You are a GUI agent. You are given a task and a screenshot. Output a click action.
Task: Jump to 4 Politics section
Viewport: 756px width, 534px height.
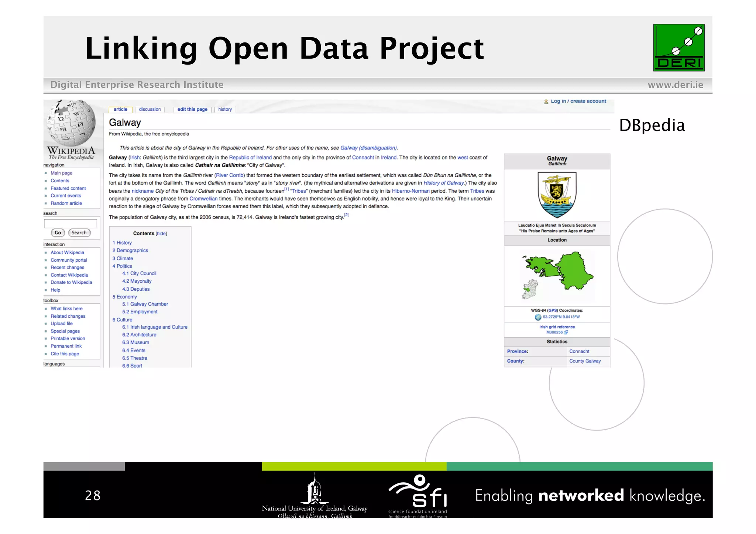pos(122,266)
